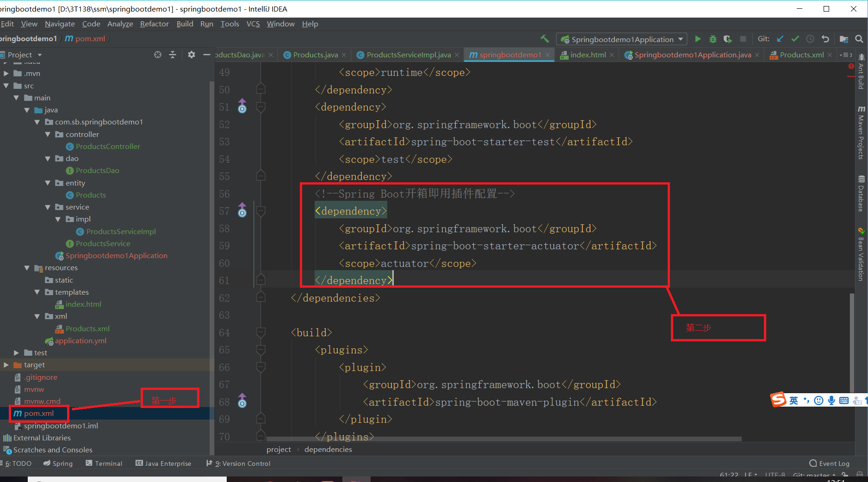Switch to the index.html tab
Viewport: 868px width, 482px height.
(587, 55)
